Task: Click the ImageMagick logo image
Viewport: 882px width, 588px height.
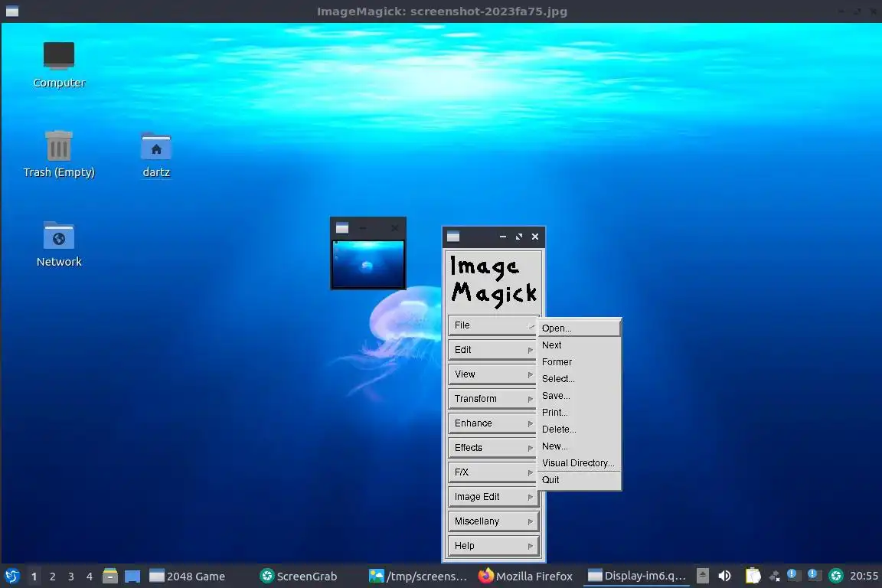Action: 493,281
